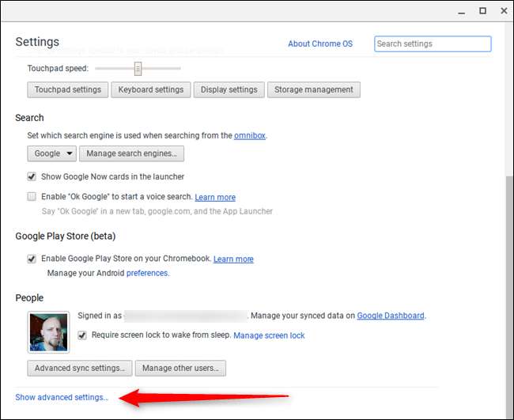Viewport: 514px width, 420px height.
Task: Open the Google Dashboard link
Action: [x=391, y=316]
